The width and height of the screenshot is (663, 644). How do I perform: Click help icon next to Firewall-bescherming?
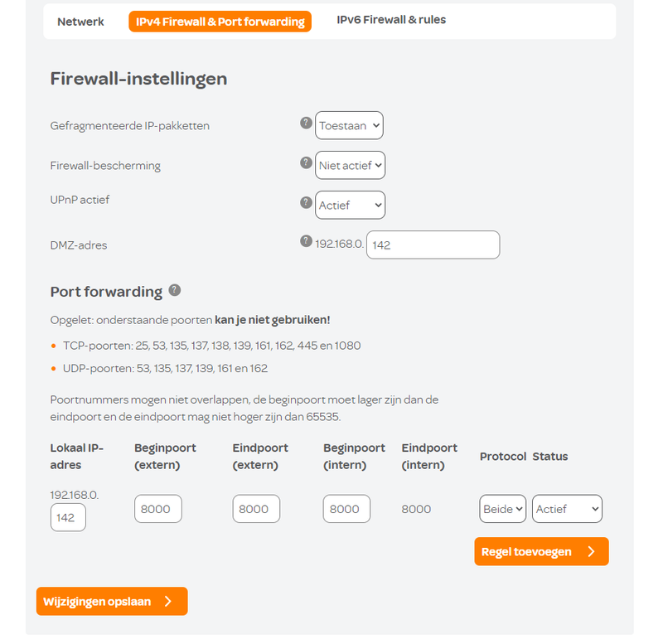pyautogui.click(x=306, y=162)
